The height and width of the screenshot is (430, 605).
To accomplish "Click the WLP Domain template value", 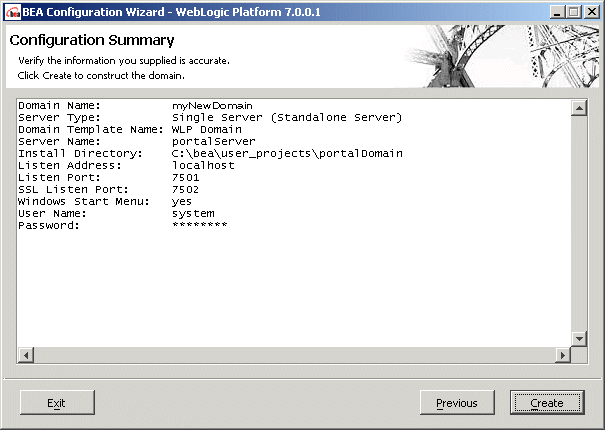I will tap(207, 129).
